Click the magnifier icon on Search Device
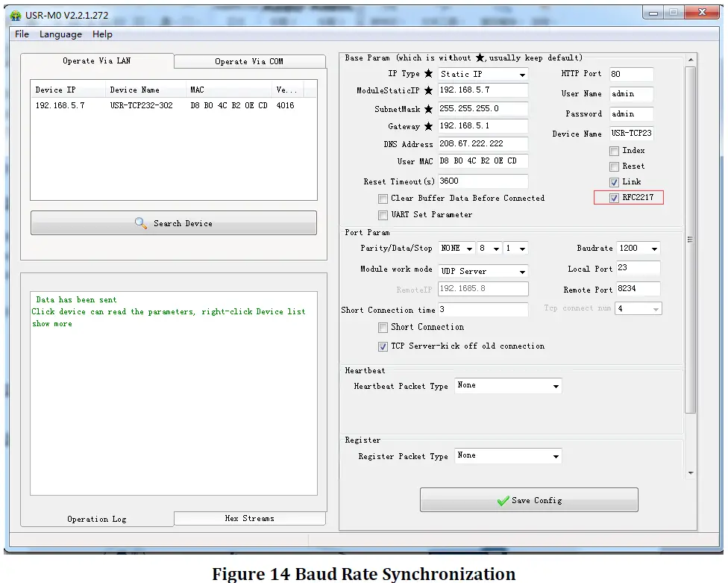The height and width of the screenshot is (583, 728). 141,223
